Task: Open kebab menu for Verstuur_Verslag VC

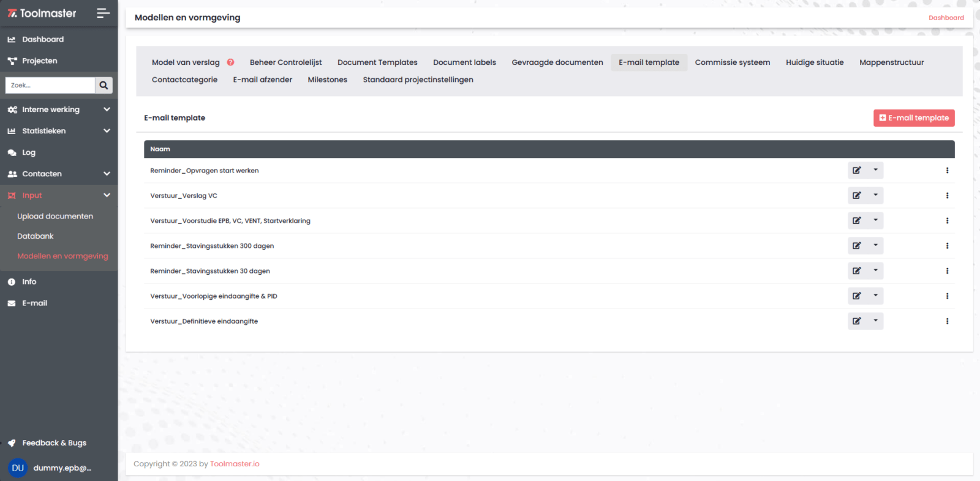Action: (947, 196)
